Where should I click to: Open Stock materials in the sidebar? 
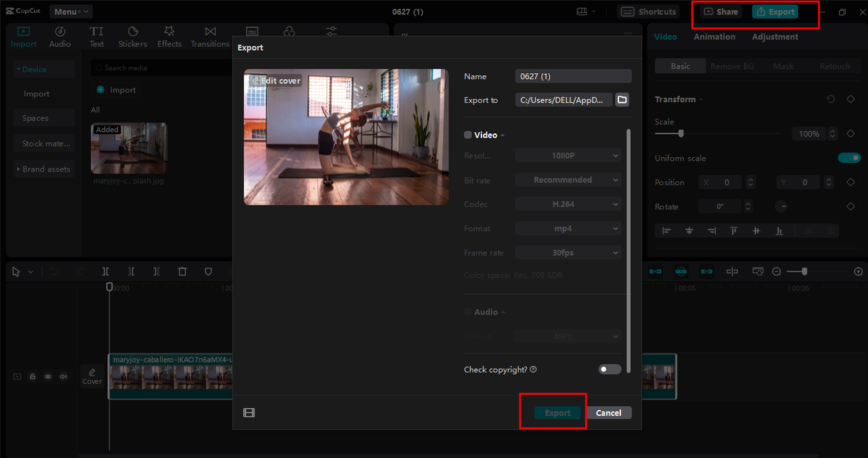click(x=44, y=144)
